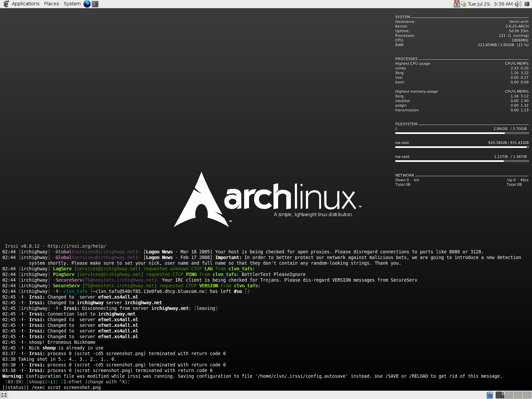The height and width of the screenshot is (399, 532).
Task: Click the volume speaker icon
Action: (x=518, y=4)
